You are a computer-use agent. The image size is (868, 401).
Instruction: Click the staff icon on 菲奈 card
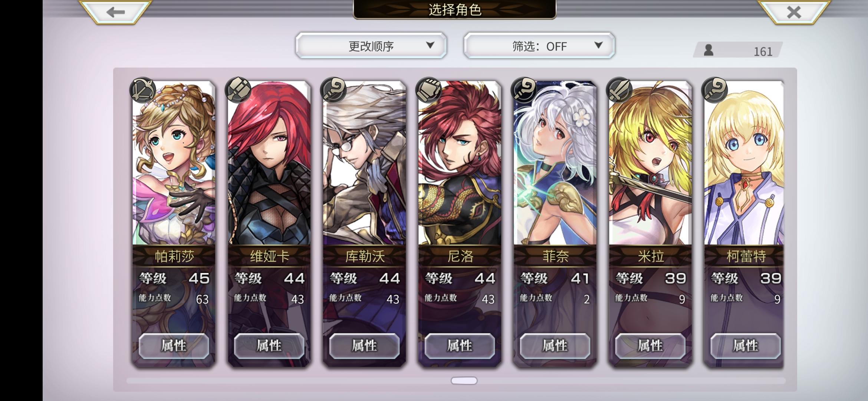(x=524, y=90)
